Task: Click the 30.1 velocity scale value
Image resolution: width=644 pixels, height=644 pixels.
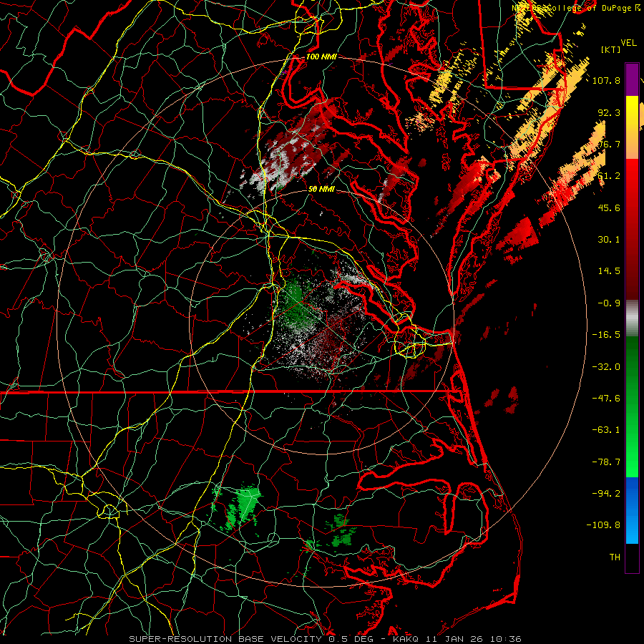Action: pyautogui.click(x=609, y=240)
